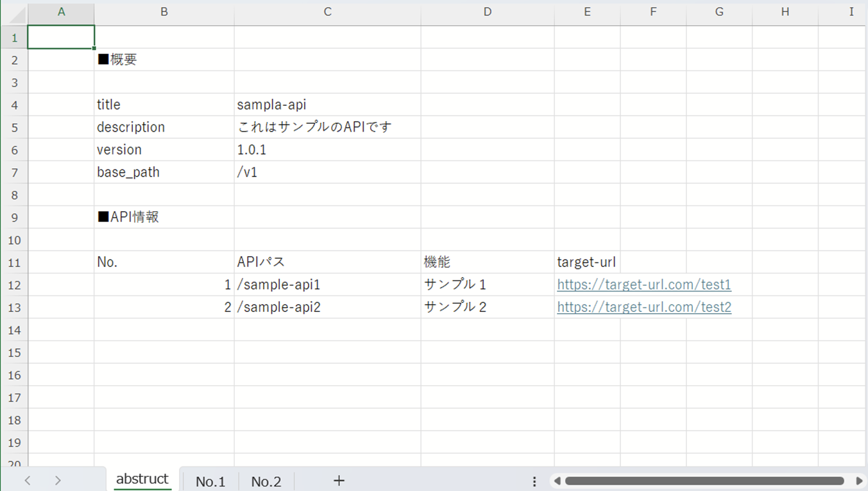Select row 19 header
The height and width of the screenshot is (491, 868).
click(x=14, y=442)
